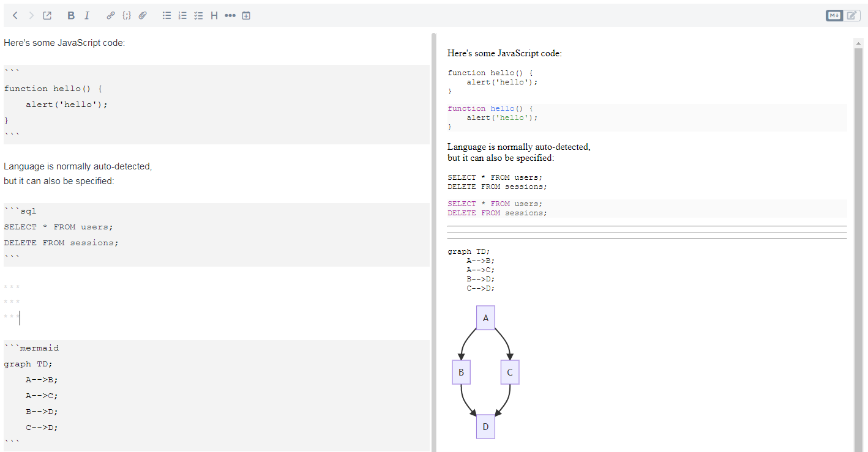Insert a bulleted list
Image resolution: width=868 pixels, height=452 pixels.
point(166,15)
